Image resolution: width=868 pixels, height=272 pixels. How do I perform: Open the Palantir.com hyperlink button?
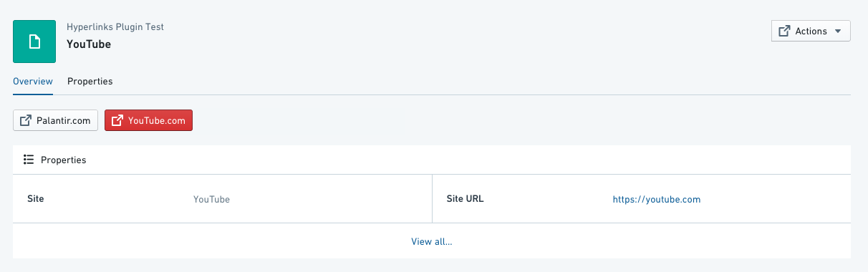[56, 120]
